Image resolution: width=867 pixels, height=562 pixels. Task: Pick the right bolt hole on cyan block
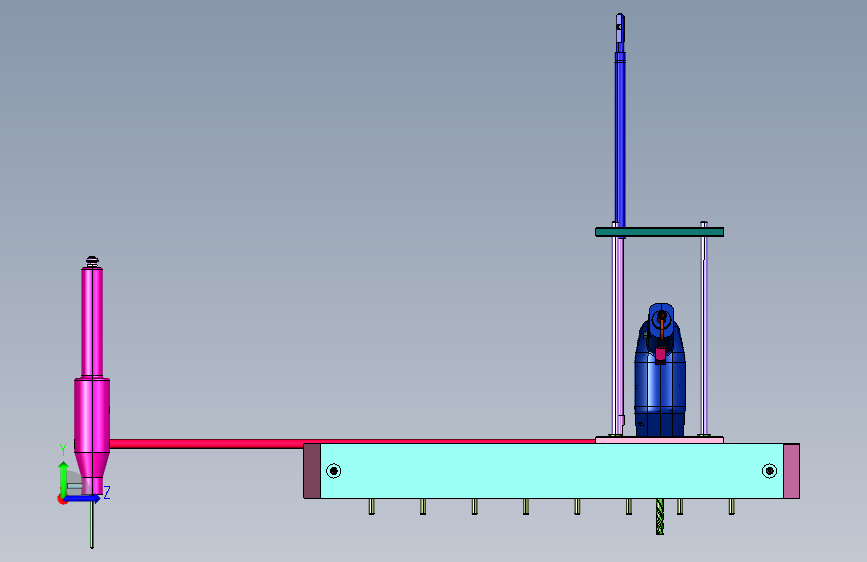769,471
